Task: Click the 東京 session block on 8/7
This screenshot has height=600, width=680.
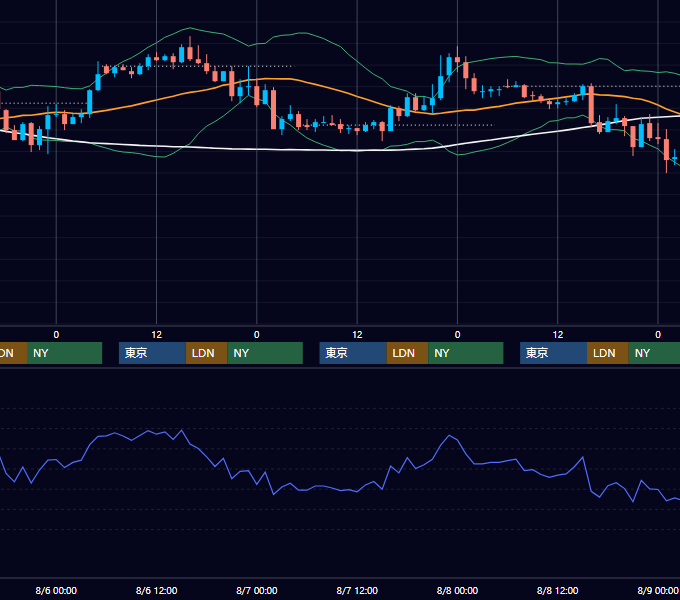Action: click(353, 353)
